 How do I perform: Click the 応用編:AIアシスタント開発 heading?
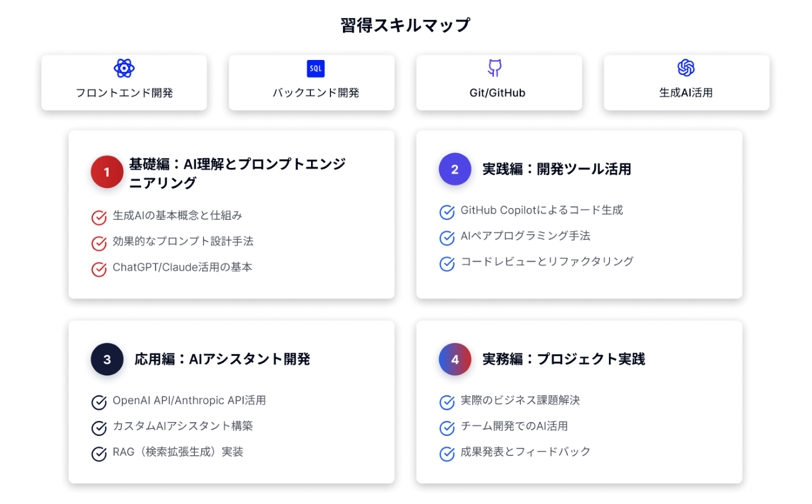222,359
